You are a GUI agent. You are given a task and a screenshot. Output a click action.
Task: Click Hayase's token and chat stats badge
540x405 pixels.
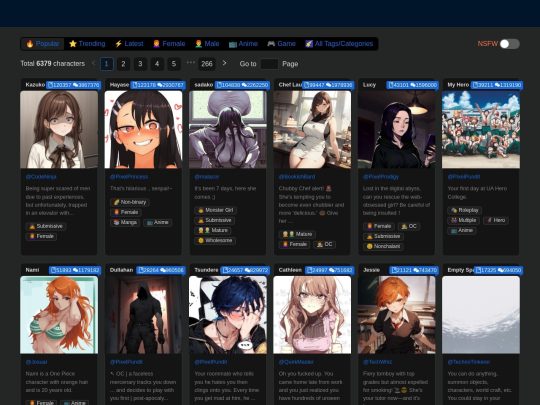[x=158, y=85]
